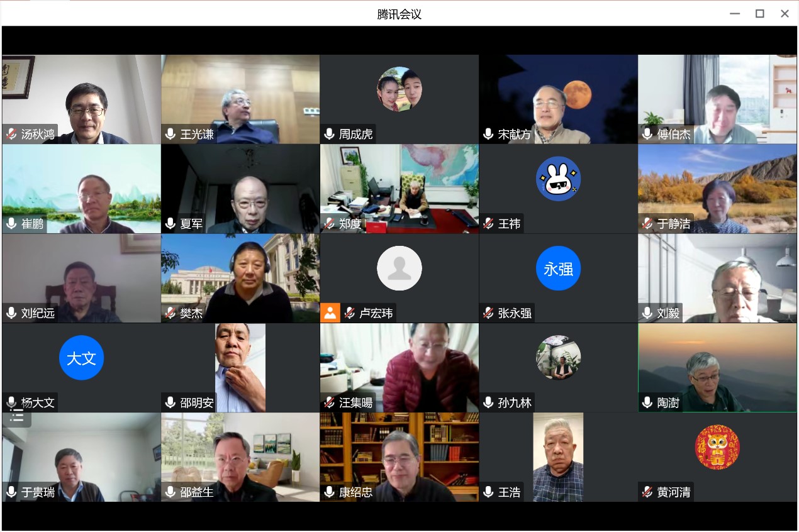This screenshot has width=799, height=532.
Task: Select 陶澍's highlighted speaker video
Action: coord(717,368)
